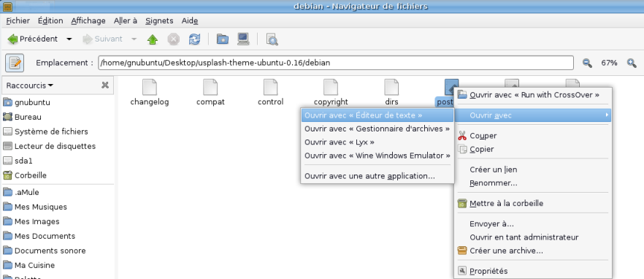Open Aller à menu

point(126,20)
